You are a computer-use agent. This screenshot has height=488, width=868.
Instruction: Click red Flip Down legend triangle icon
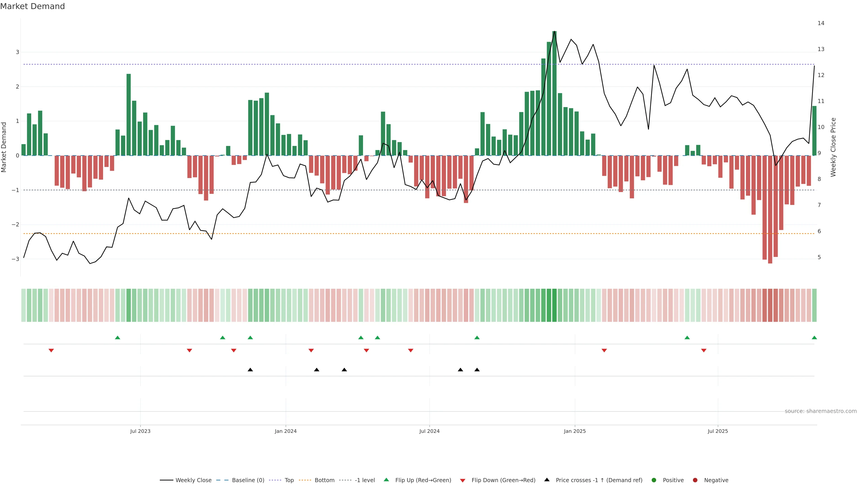pyautogui.click(x=463, y=481)
